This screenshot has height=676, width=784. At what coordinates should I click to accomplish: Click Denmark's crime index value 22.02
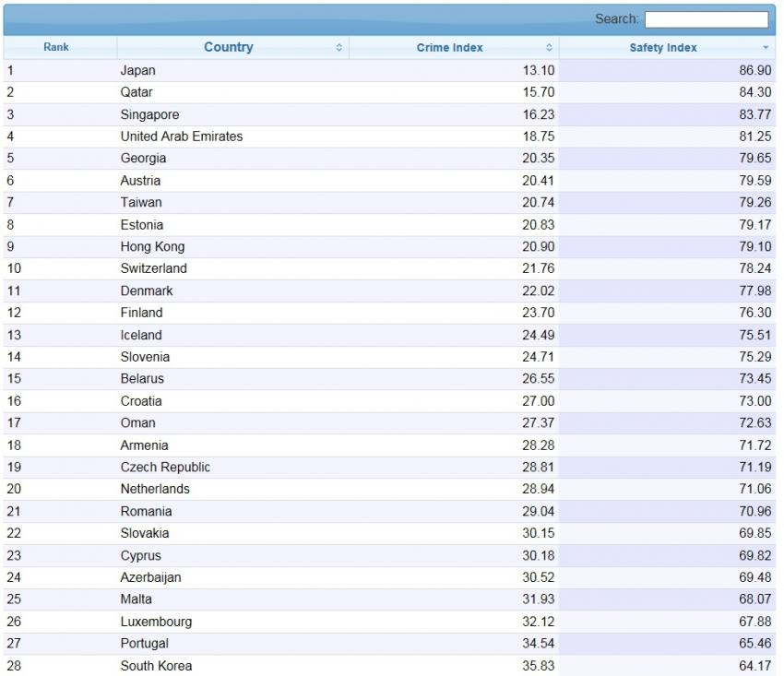coord(539,291)
